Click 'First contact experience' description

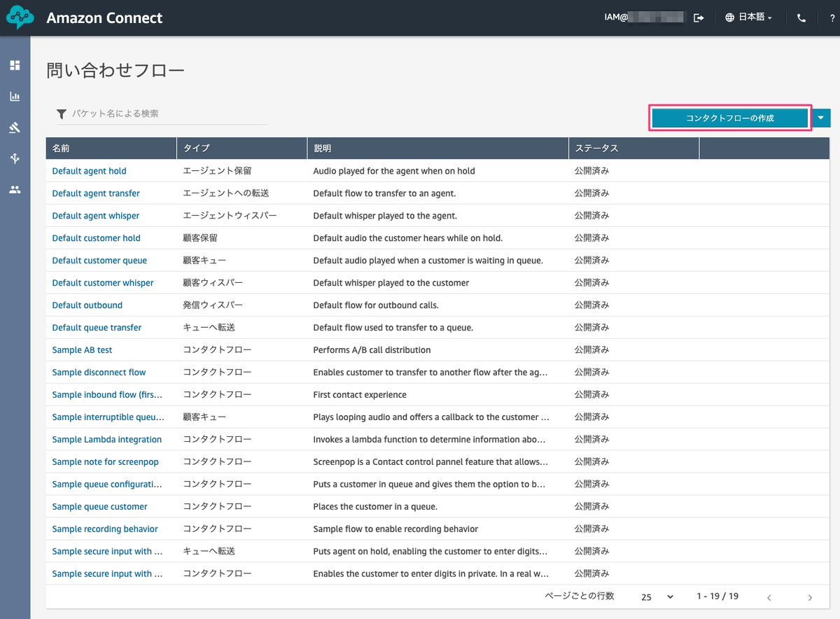[x=360, y=395]
